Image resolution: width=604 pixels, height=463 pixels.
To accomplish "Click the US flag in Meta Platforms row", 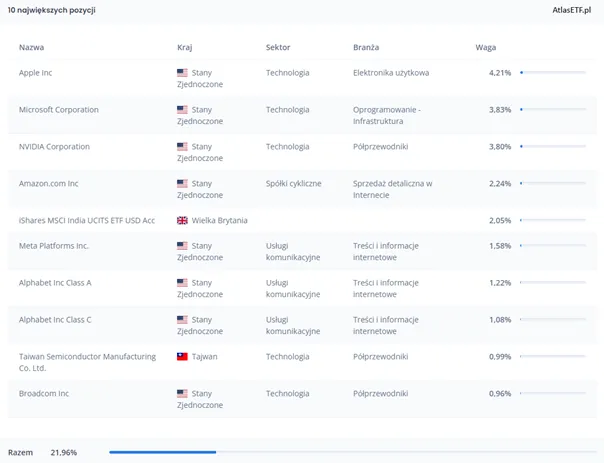I will (182, 246).
